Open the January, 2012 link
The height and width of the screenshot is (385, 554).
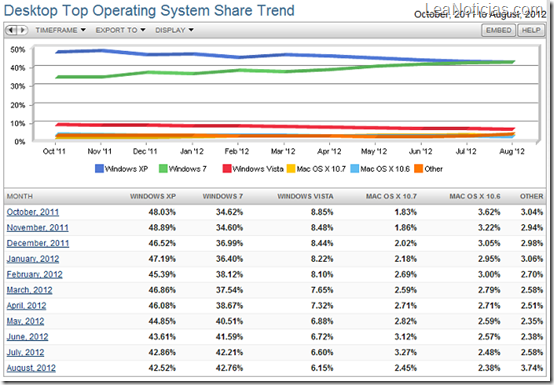(x=33, y=259)
